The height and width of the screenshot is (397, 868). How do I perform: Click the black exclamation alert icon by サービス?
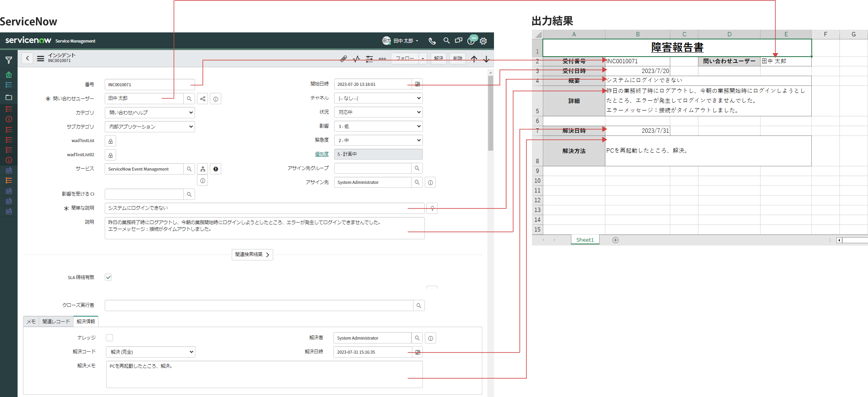point(216,169)
